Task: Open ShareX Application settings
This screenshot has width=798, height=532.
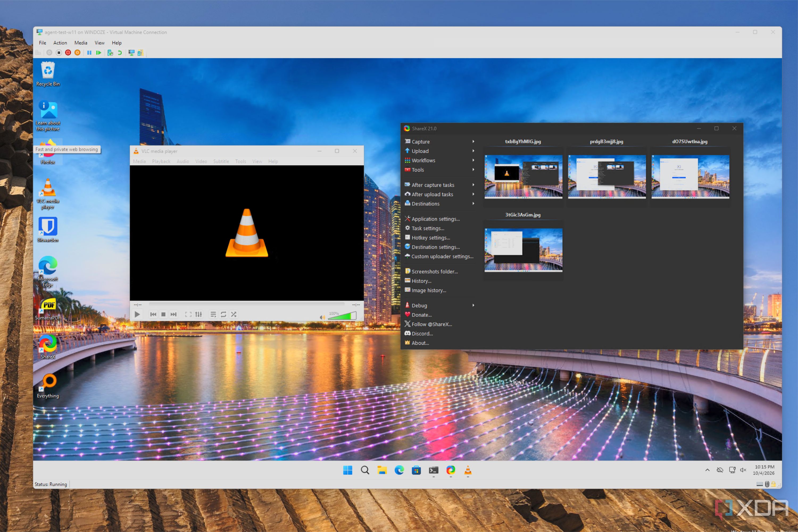Action: coord(432,219)
